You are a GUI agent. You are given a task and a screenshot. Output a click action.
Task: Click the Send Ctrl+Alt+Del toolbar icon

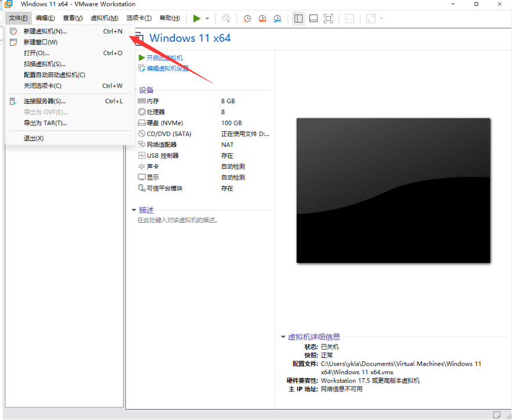point(226,19)
